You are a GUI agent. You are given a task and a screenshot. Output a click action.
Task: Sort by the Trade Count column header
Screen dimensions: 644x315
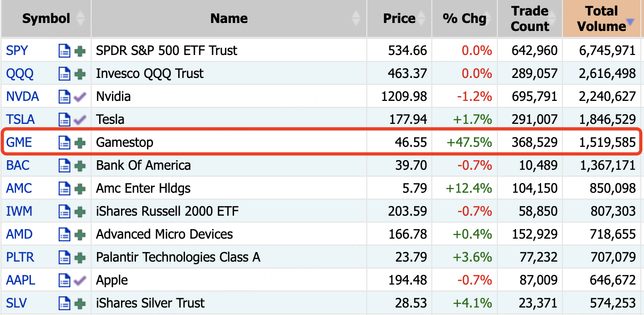pos(529,19)
